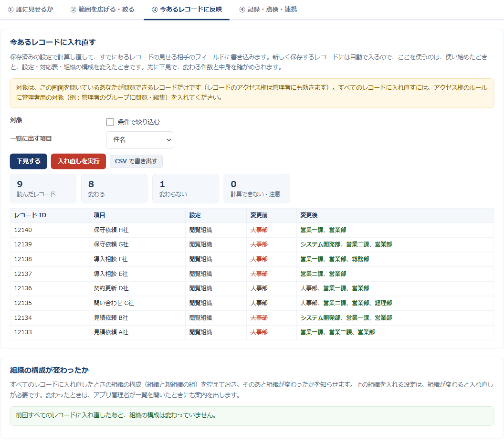The height and width of the screenshot is (444, 504).
Task: Click the 計算できない・注意 count card
Action: [x=257, y=189]
